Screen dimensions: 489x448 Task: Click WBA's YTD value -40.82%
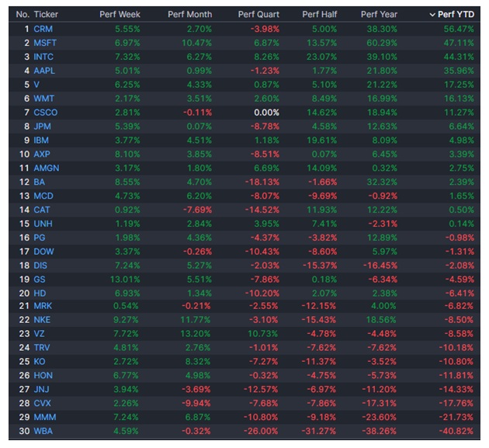click(456, 431)
